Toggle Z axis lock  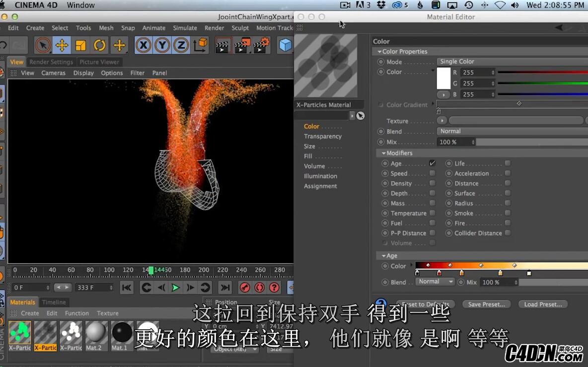tap(181, 45)
